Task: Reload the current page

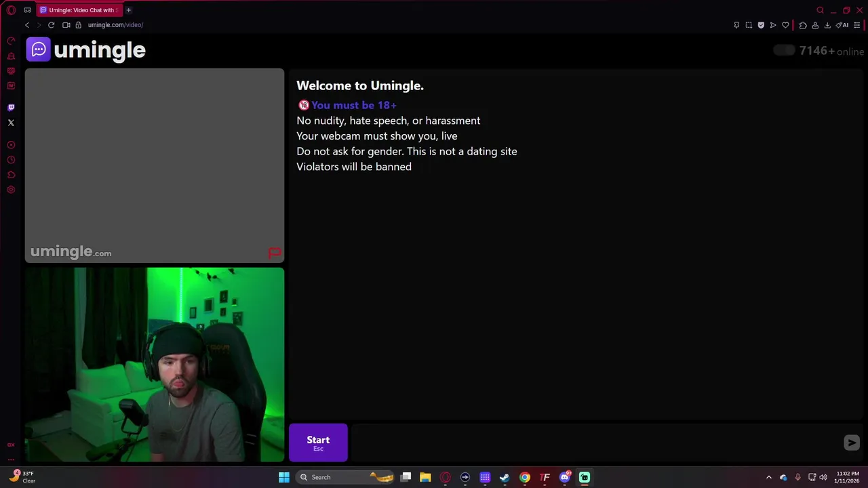Action: pos(51,25)
